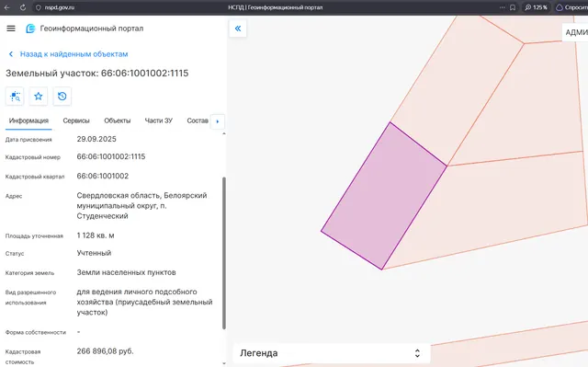588x367 pixels.
Task: Switch to the Информация tab
Action: tap(28, 120)
